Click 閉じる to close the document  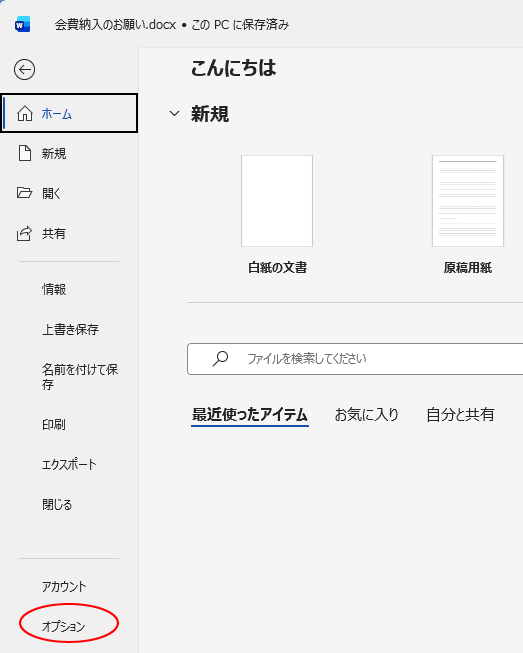[x=57, y=504]
